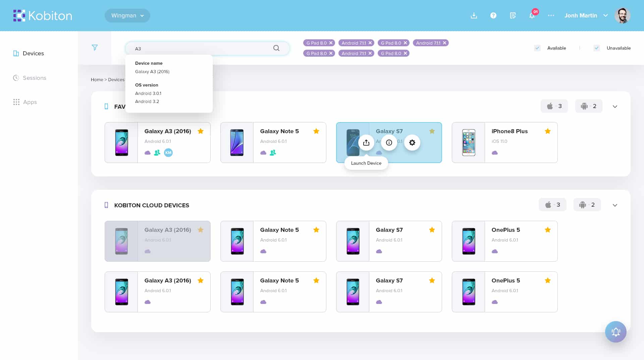The width and height of the screenshot is (644, 360).
Task: Click Launch Device icon on Galaxy S7
Action: pyautogui.click(x=366, y=143)
